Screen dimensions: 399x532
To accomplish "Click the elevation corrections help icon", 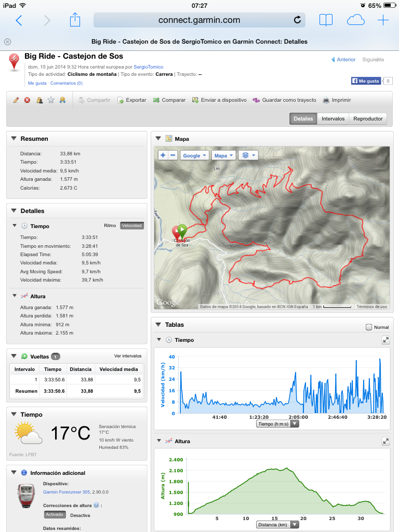I will click(96, 505).
